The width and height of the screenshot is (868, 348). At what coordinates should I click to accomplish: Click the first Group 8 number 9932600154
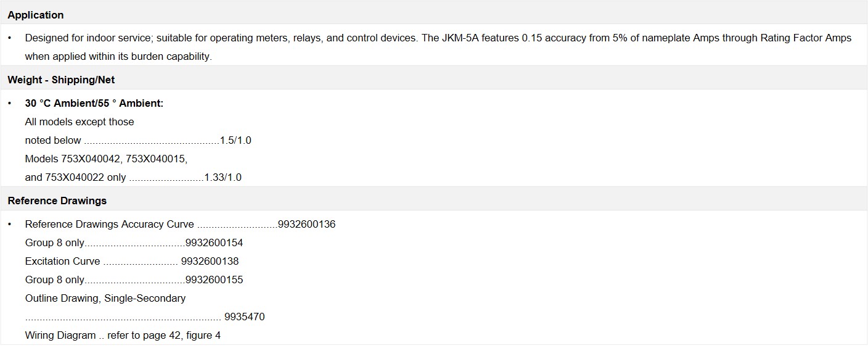[x=214, y=243]
